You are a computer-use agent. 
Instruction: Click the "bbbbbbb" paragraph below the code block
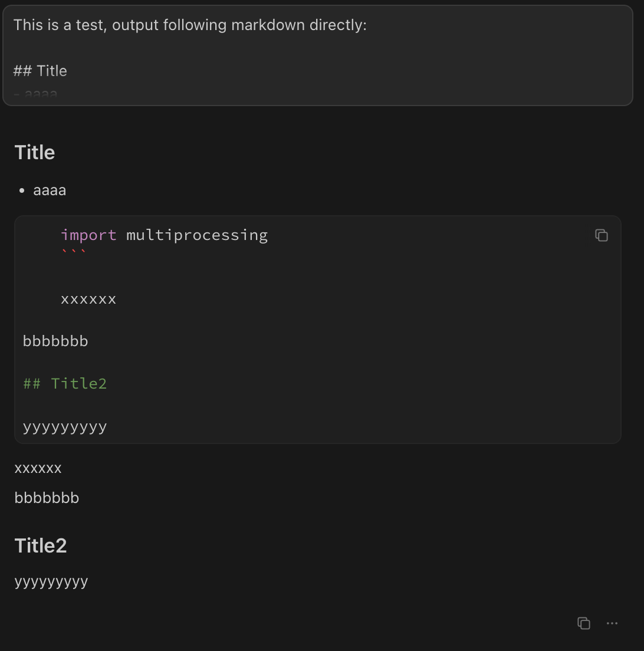(47, 498)
